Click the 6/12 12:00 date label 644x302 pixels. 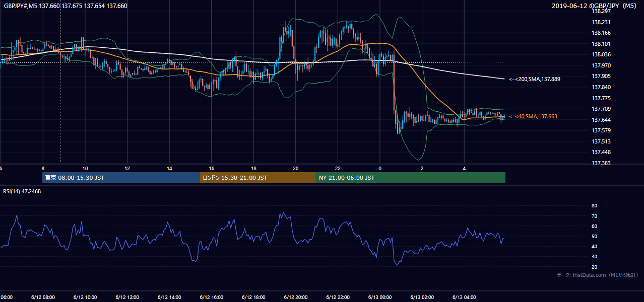pyautogui.click(x=127, y=297)
